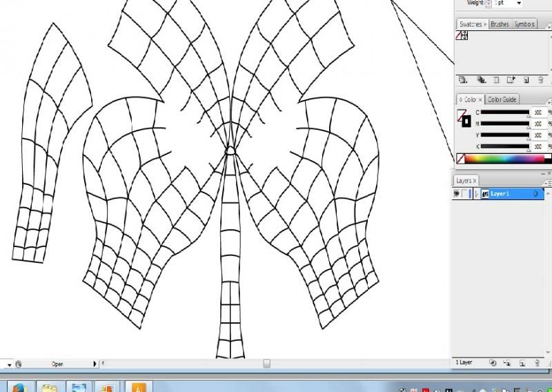The width and height of the screenshot is (552, 392).
Task: Click the Layer 1 thumbnail
Action: pyautogui.click(x=485, y=194)
